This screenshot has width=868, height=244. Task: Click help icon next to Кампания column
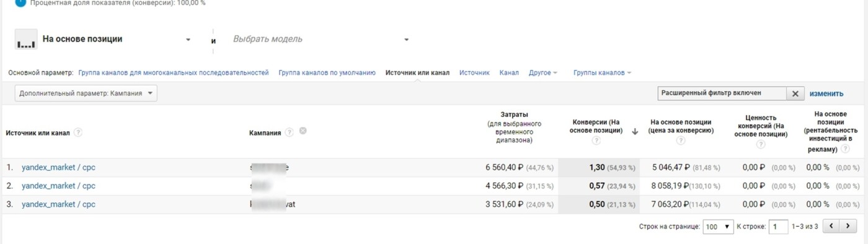(x=290, y=133)
